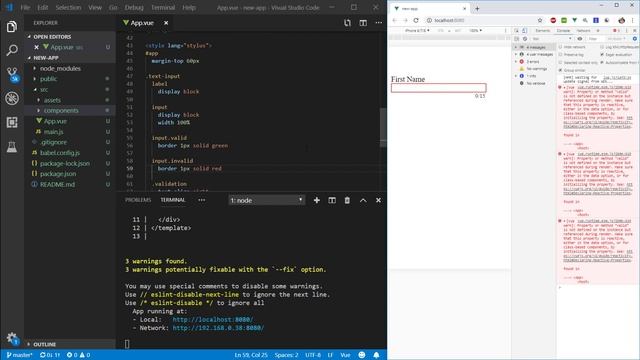Open the Network URL link in terminal
Viewport: 640px width, 360px height.
point(218,328)
